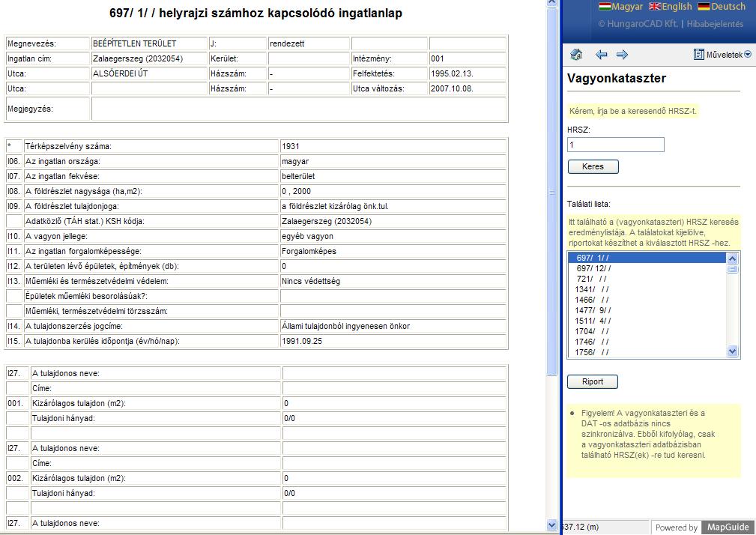Click the results list scroll-up arrow
This screenshot has height=535, width=756.
[x=732, y=259]
